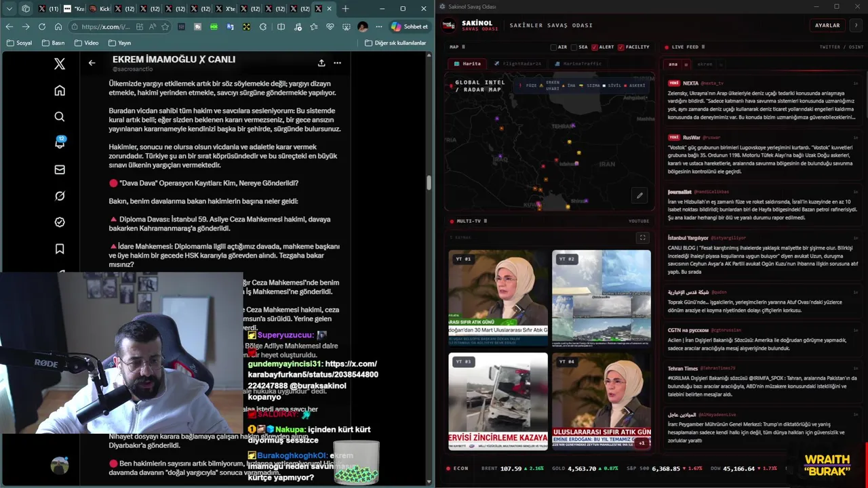Open the MAP panel menu
Image resolution: width=868 pixels, height=488 pixels.
click(x=464, y=47)
